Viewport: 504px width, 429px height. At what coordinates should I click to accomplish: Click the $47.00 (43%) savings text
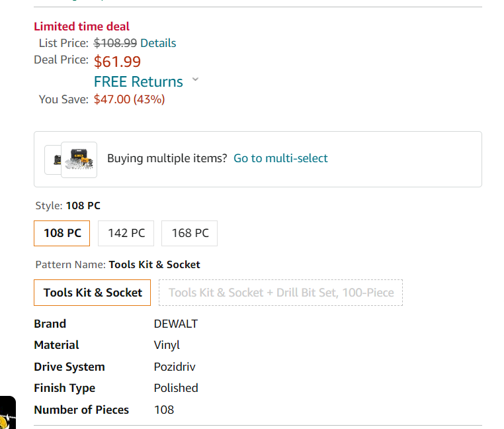(x=129, y=99)
